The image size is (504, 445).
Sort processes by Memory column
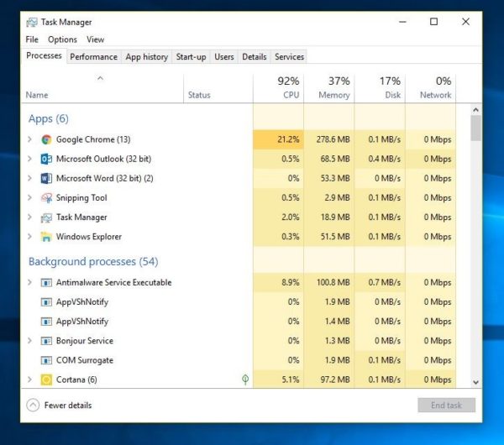point(328,88)
